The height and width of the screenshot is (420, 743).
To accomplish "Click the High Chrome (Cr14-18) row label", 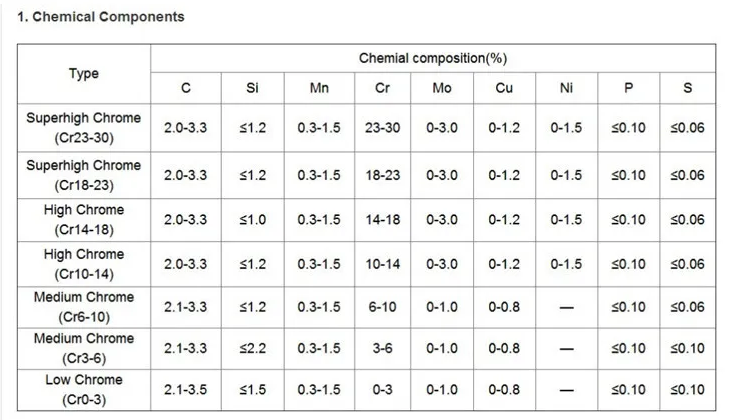I will 84,220.
